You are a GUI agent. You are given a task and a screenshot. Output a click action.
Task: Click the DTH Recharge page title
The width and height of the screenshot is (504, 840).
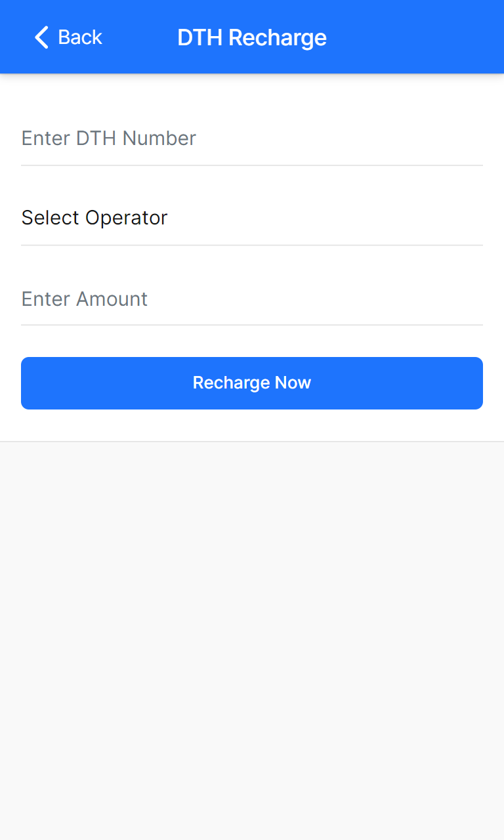[x=252, y=37]
